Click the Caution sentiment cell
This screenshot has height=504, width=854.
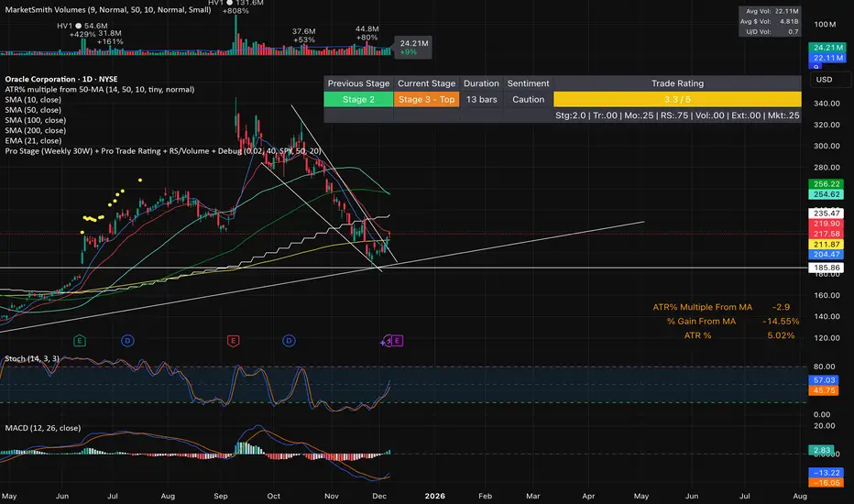[529, 99]
